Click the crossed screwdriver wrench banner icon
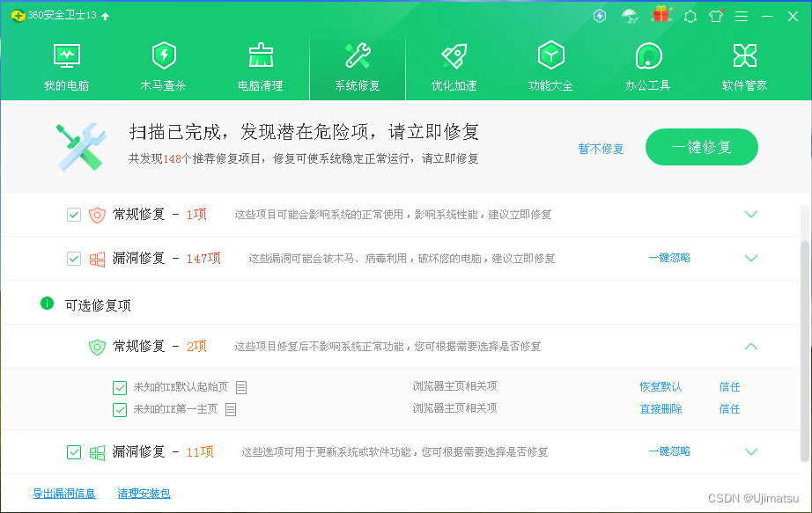The height and width of the screenshot is (513, 812). pos(81,147)
